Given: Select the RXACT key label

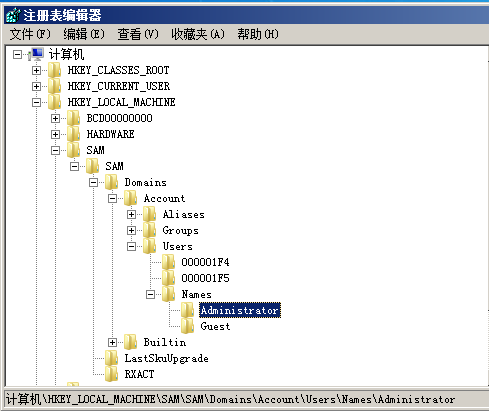Looking at the screenshot, I should [x=139, y=374].
